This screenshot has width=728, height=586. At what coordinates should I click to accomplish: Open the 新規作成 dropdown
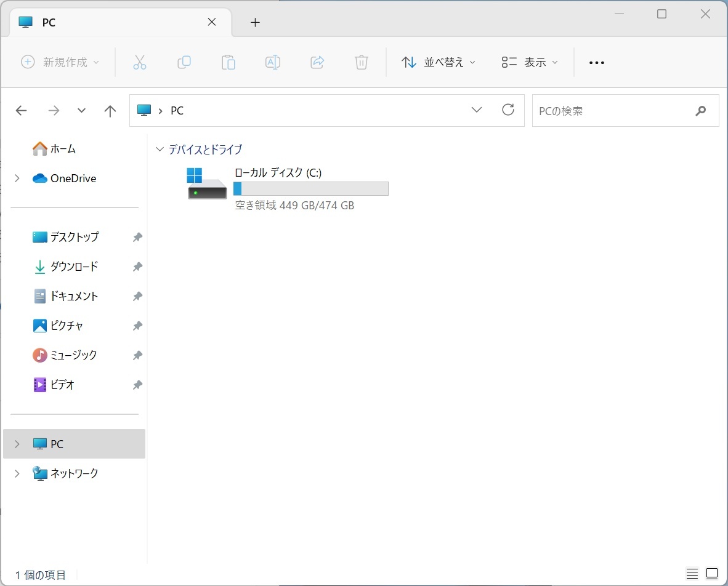[60, 62]
